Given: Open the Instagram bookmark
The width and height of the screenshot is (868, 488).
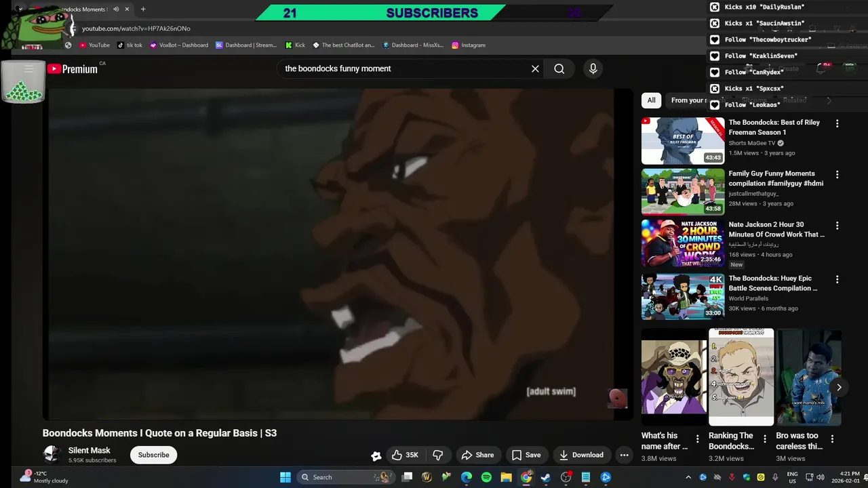Looking at the screenshot, I should tap(469, 45).
